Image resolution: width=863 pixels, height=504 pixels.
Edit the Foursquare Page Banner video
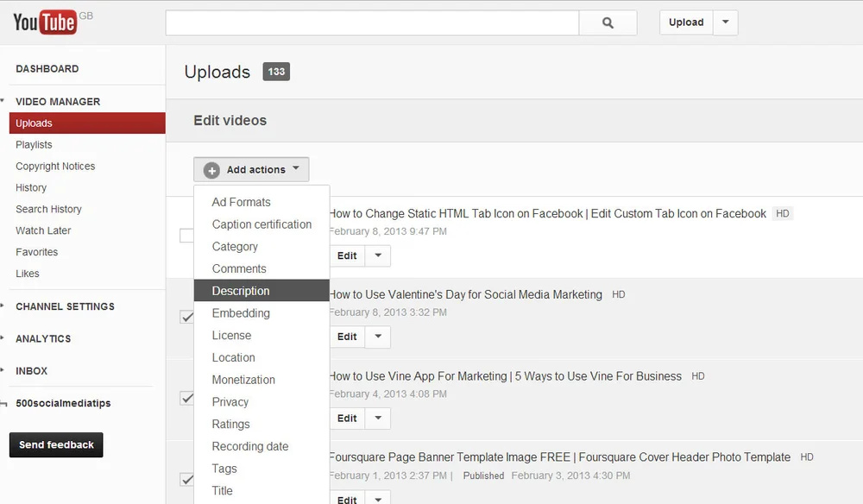(347, 498)
